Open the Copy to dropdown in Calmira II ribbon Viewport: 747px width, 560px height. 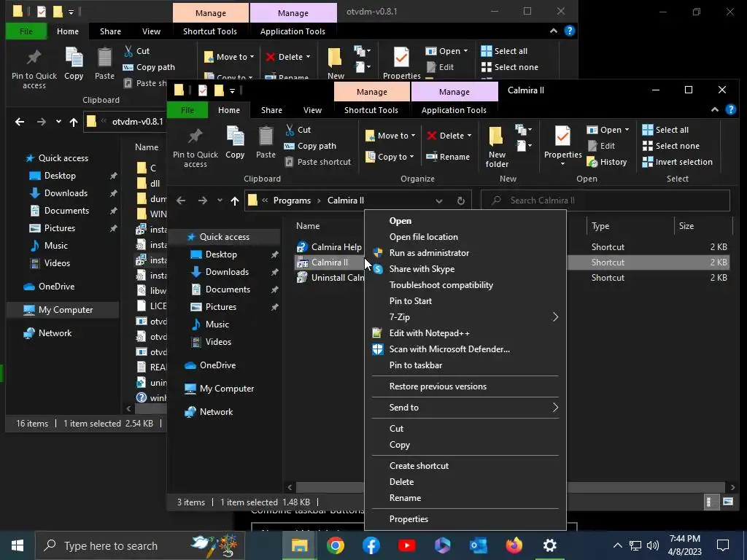coord(390,157)
